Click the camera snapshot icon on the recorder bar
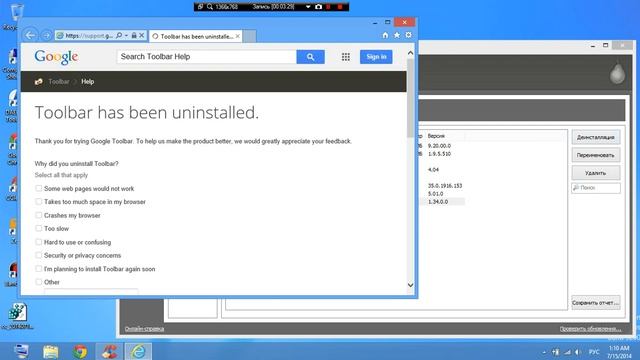This screenshot has width=640, height=360. tap(318, 7)
